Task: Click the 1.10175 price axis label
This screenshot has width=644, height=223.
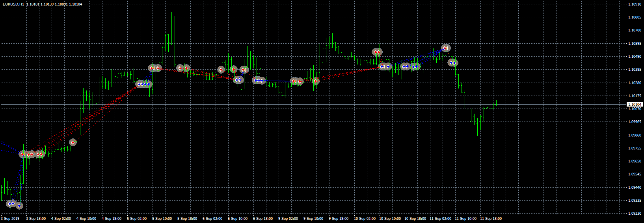Action: click(x=634, y=96)
